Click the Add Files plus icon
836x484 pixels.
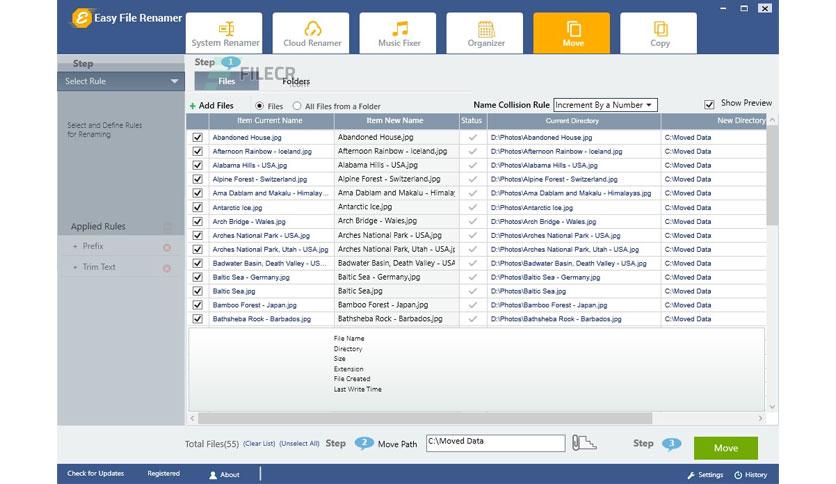[x=192, y=106]
